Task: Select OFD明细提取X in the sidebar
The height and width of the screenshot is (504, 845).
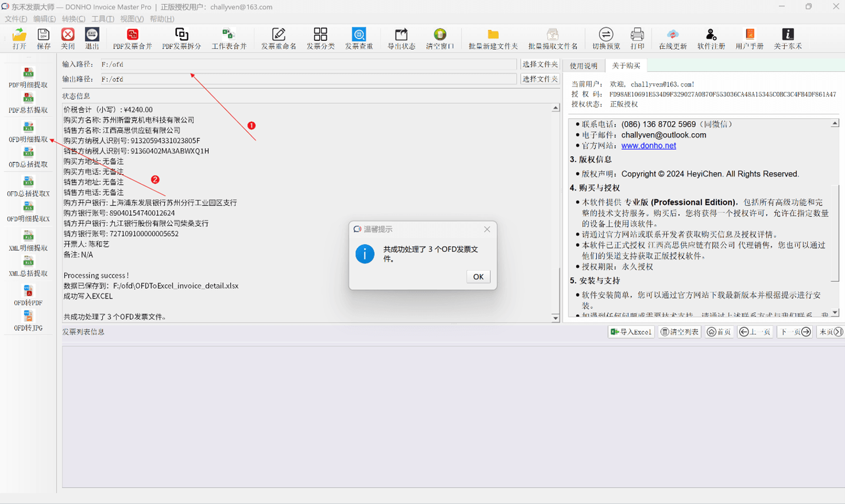Action: tap(28, 212)
